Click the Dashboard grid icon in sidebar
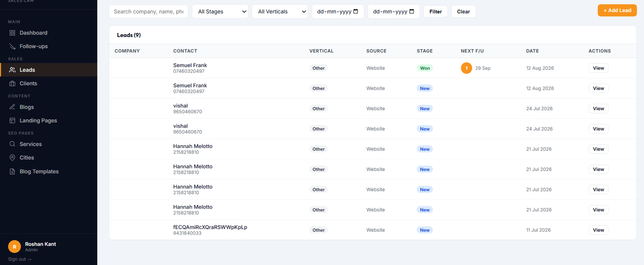 click(12, 33)
